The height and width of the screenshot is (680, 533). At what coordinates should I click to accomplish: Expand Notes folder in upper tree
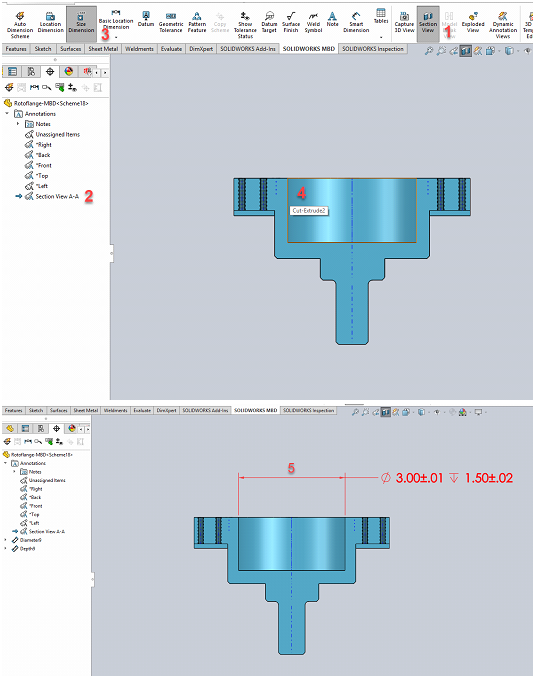pos(18,124)
